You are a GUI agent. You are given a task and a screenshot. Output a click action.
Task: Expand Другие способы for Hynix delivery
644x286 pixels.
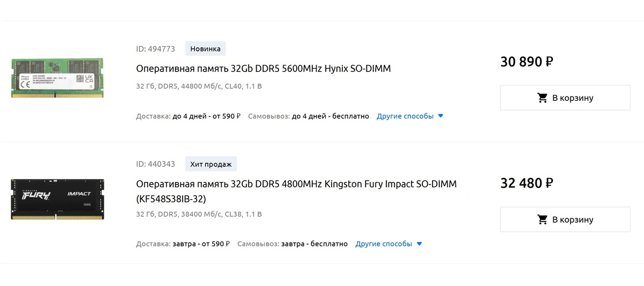click(405, 116)
